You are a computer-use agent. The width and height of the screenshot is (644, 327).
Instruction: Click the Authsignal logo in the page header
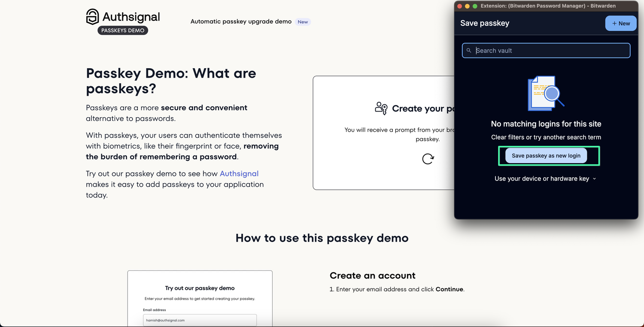click(x=123, y=17)
